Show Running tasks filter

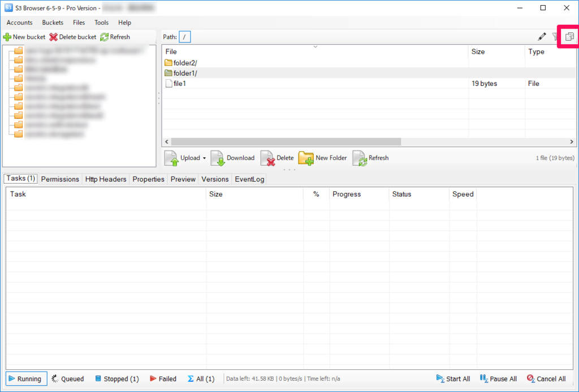click(x=26, y=378)
